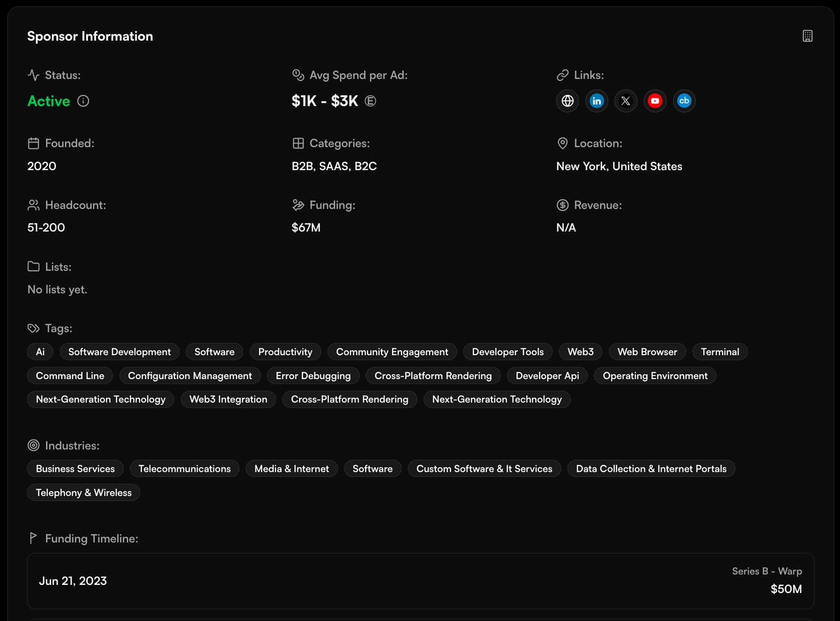Click the Media & Internet industry chip
The width and height of the screenshot is (840, 621).
pos(291,468)
